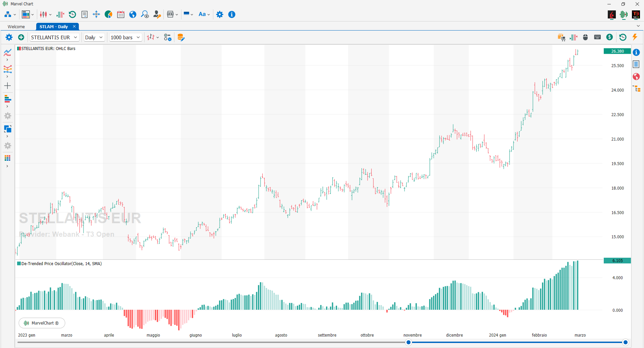
Task: Expand chevron under colored grid icon
Action: [x=7, y=166]
